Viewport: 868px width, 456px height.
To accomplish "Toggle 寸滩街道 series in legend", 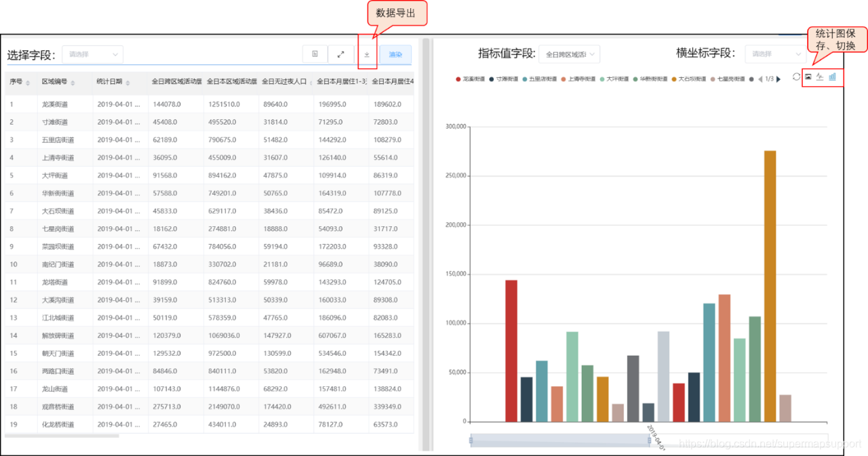I will [504, 79].
